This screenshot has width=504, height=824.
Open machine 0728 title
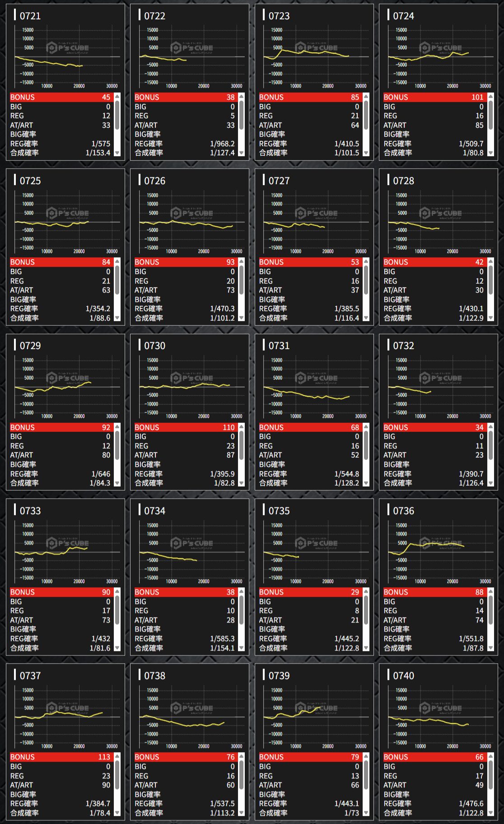403,181
